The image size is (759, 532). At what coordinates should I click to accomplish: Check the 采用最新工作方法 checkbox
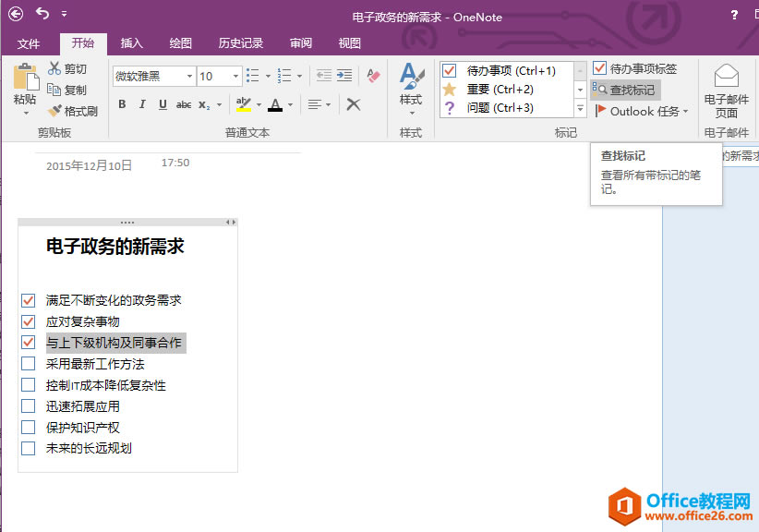point(28,362)
